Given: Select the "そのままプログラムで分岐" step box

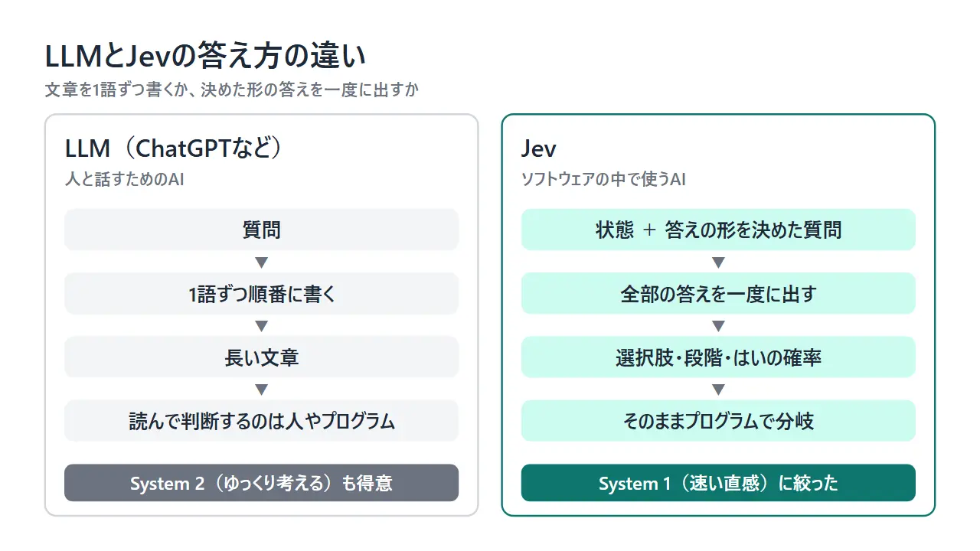Looking at the screenshot, I should (718, 420).
